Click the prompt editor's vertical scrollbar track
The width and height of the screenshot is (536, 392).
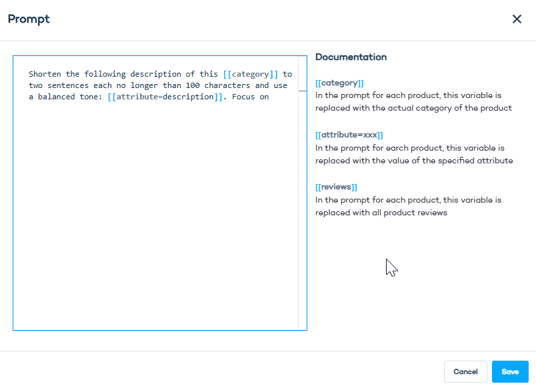click(x=302, y=200)
